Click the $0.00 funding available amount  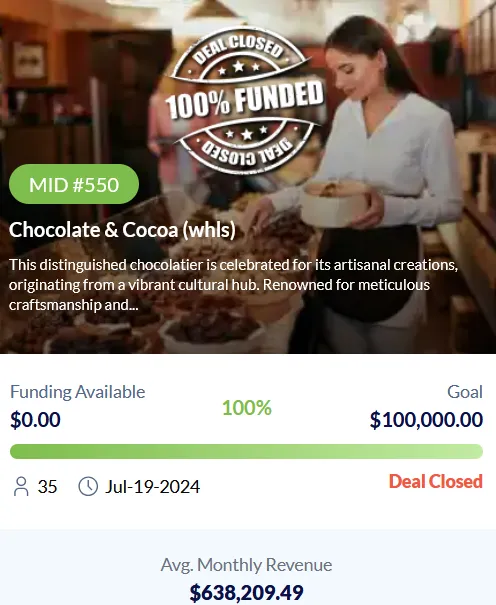(x=35, y=420)
